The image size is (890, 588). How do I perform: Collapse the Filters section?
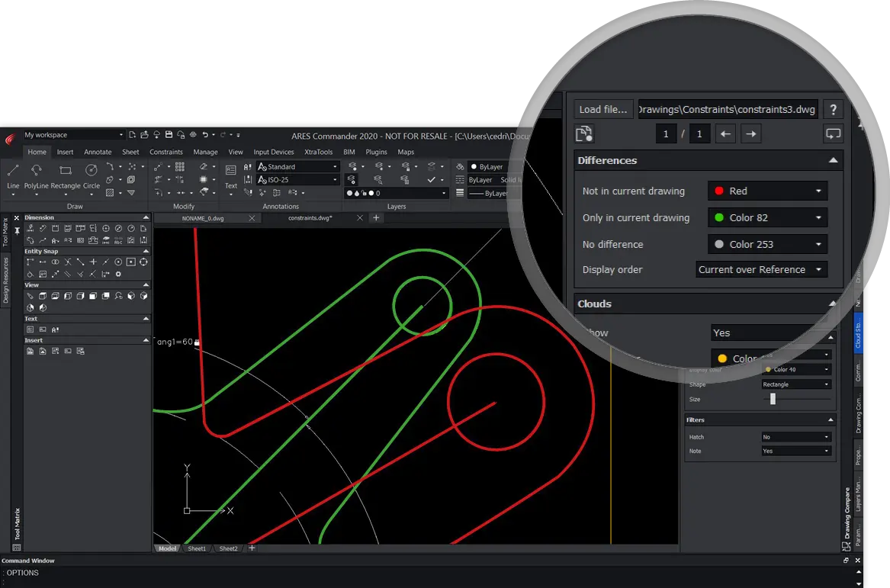click(x=831, y=420)
